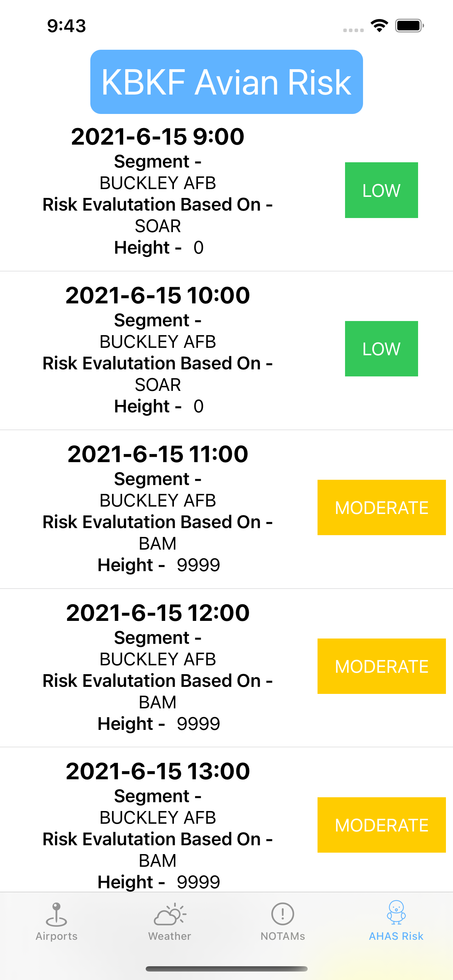This screenshot has height=980, width=453.
Task: Tap the battery status icon
Action: 409,26
